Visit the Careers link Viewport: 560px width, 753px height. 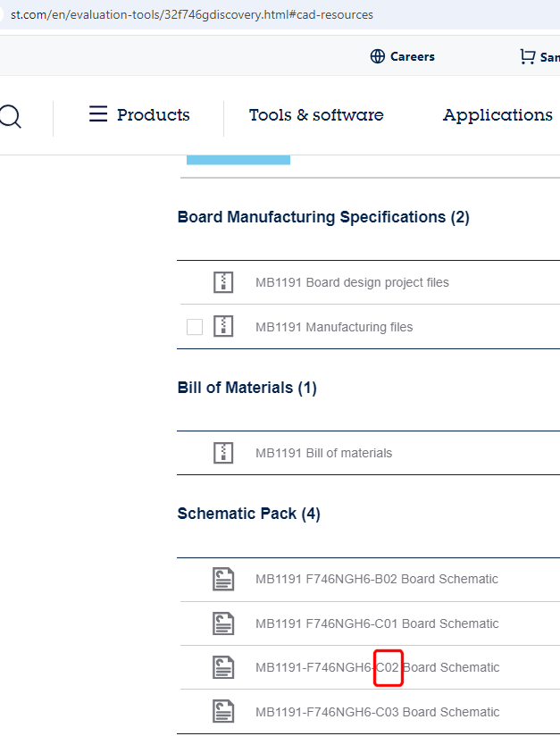click(x=412, y=56)
